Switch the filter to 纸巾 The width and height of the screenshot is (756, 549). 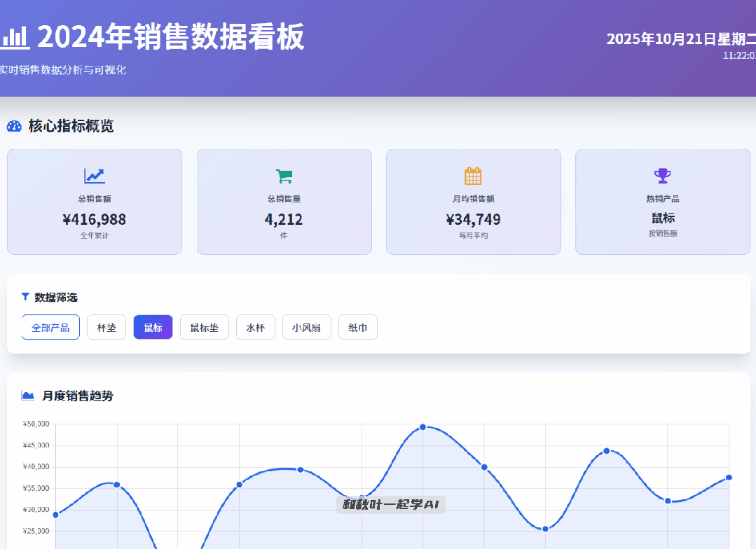point(357,327)
